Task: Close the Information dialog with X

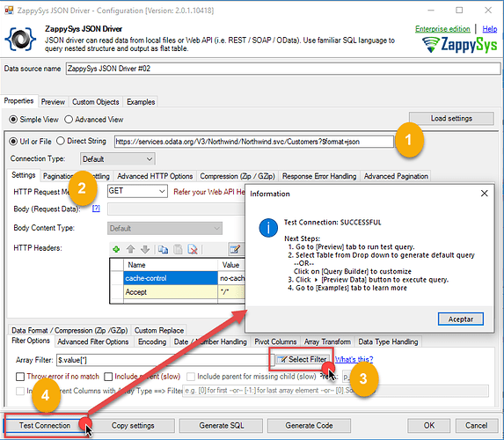Action: point(484,194)
